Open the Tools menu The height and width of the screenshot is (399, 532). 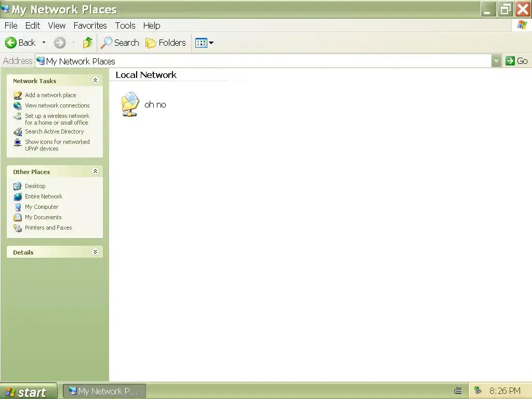point(125,25)
